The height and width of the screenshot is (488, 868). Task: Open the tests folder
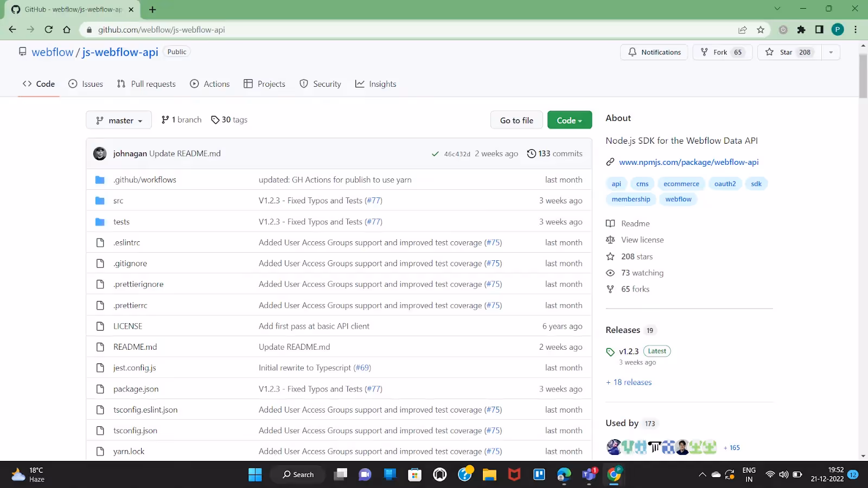pyautogui.click(x=122, y=222)
